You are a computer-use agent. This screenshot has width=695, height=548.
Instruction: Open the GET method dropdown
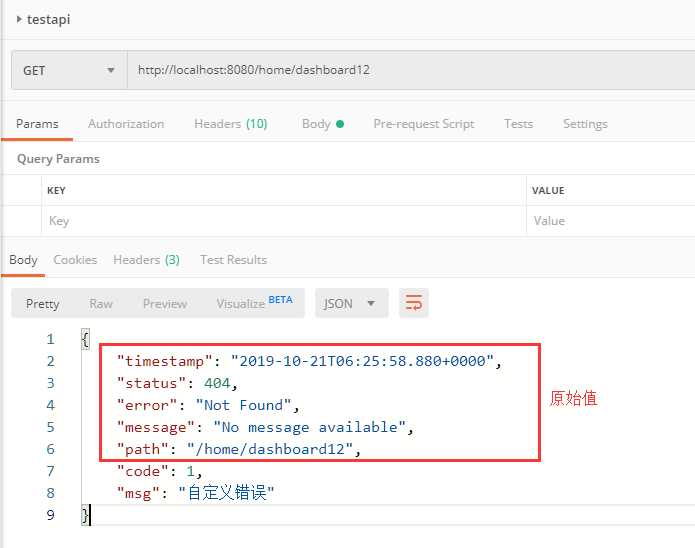tap(69, 70)
